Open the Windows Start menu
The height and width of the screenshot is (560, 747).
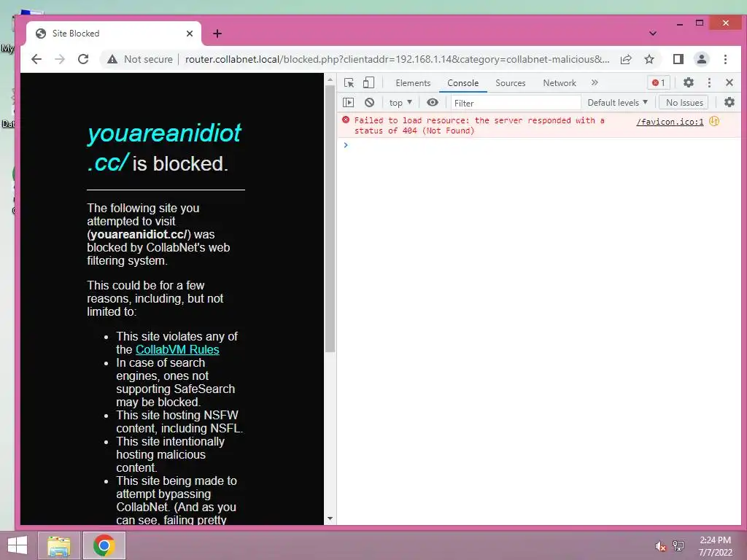tap(18, 545)
